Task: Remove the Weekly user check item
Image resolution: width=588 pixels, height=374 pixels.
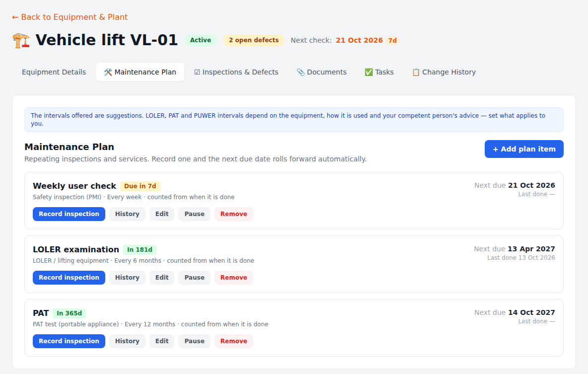Action: click(233, 214)
